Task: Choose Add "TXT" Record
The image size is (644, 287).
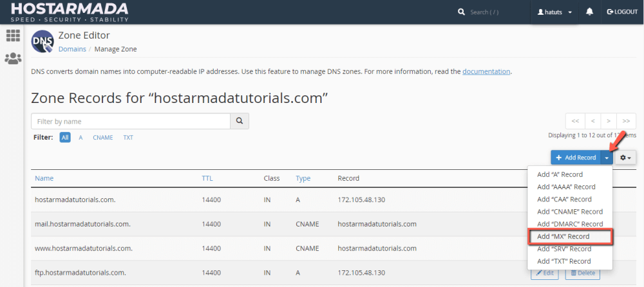Action: click(564, 261)
